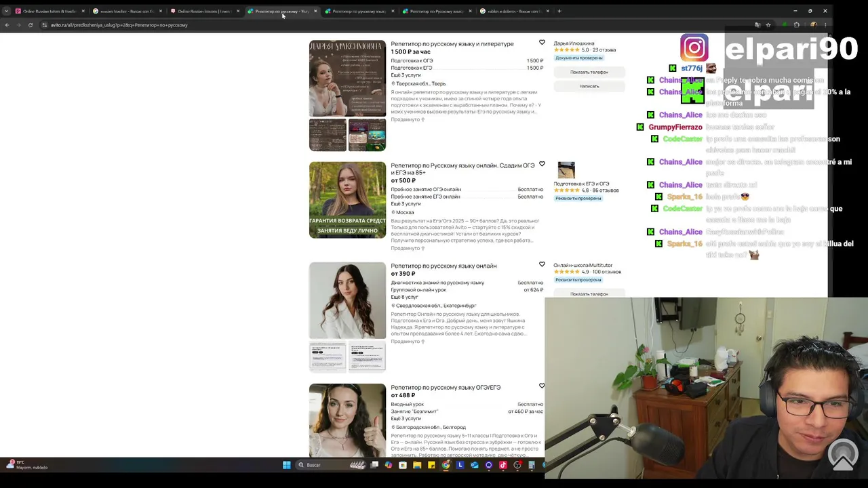868x488 pixels.
Task: Open second small thumbnail under first listing
Action: click(367, 135)
